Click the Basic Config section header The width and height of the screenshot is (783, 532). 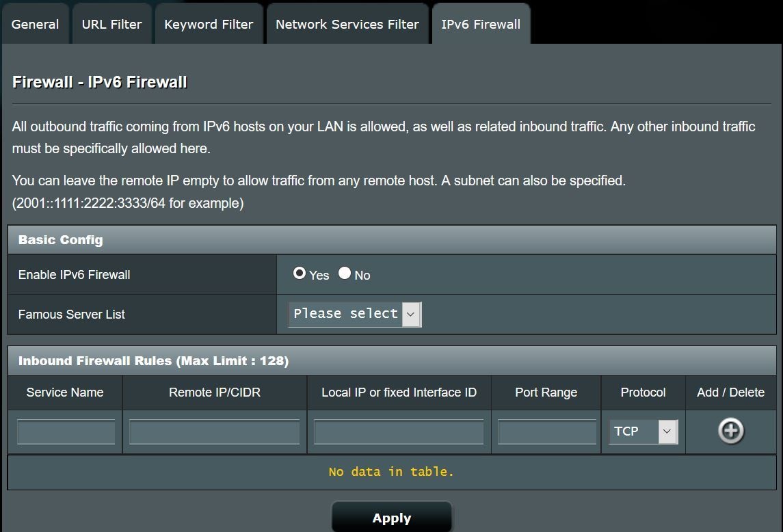coord(61,239)
